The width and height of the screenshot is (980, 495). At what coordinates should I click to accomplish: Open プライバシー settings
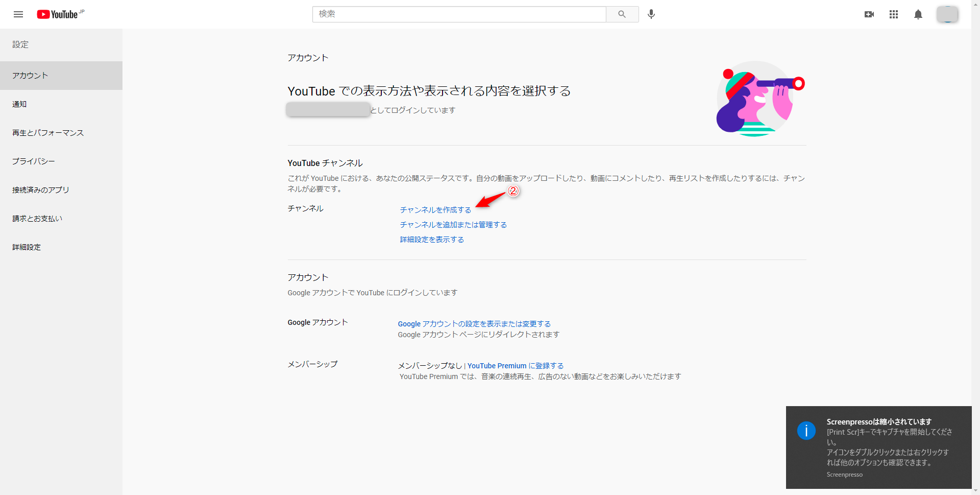pyautogui.click(x=34, y=161)
